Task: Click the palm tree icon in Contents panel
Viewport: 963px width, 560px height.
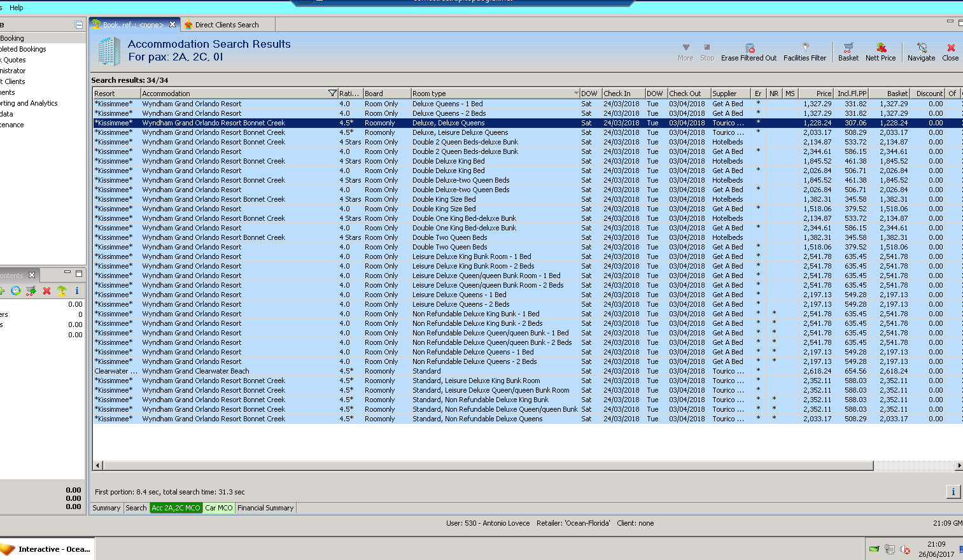Action: coord(62,291)
